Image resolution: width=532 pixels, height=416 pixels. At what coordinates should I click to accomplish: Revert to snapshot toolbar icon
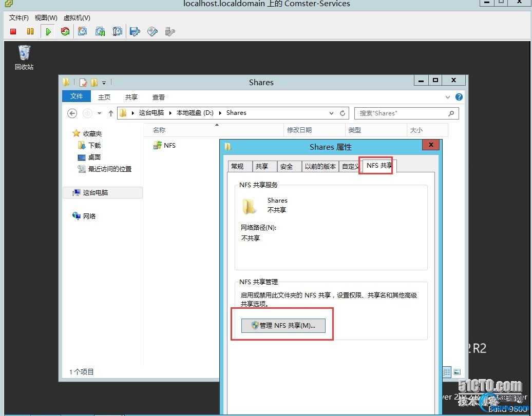(x=100, y=31)
